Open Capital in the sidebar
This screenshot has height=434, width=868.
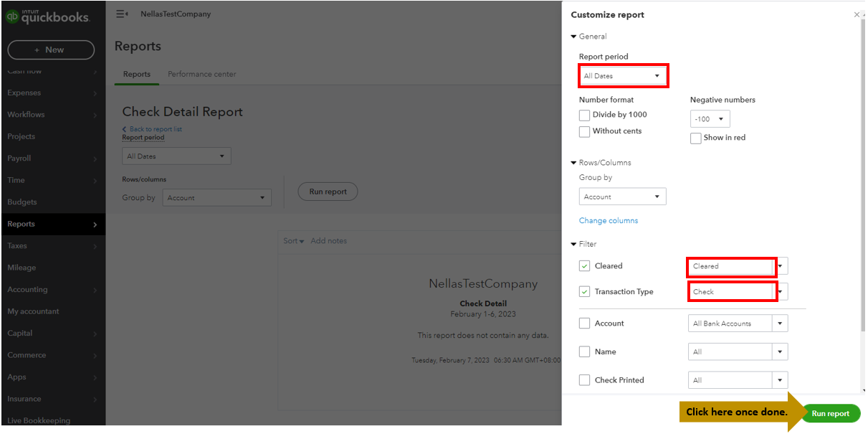click(x=52, y=334)
